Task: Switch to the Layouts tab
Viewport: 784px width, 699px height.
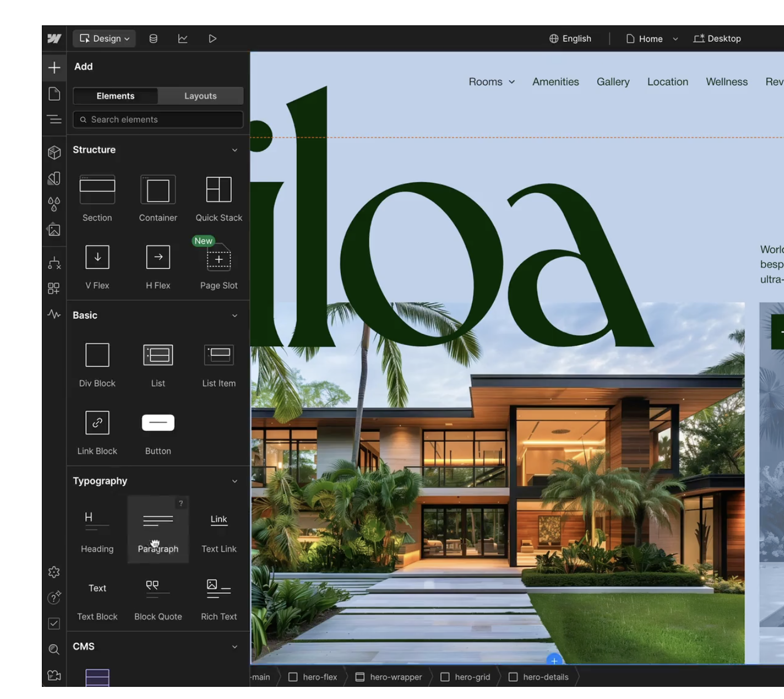Action: [200, 96]
